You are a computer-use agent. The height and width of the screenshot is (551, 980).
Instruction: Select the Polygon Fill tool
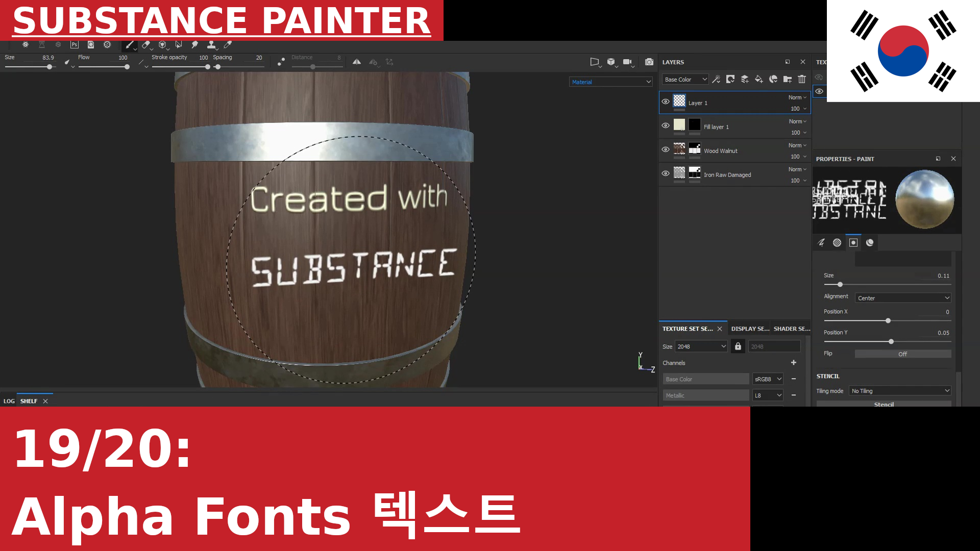click(179, 45)
